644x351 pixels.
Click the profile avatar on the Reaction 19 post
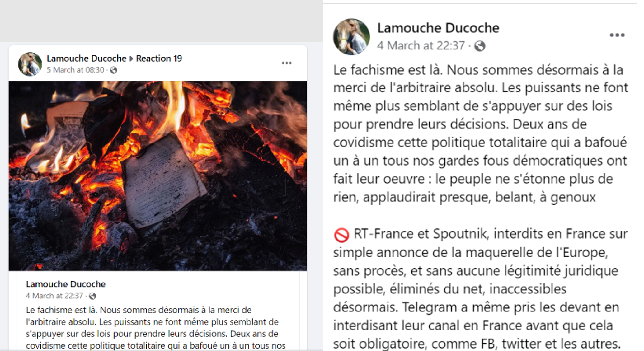30,64
